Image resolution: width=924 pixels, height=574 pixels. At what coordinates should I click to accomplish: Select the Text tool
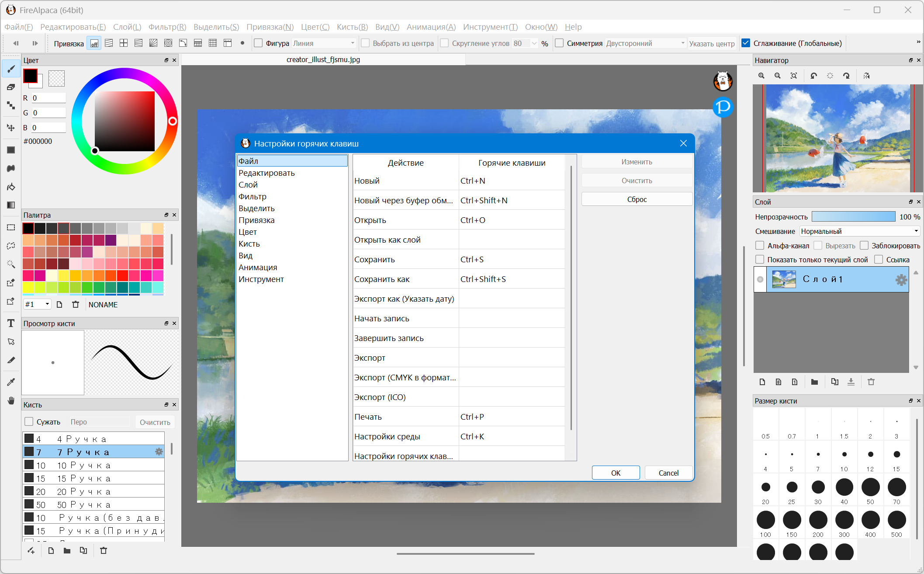11,323
